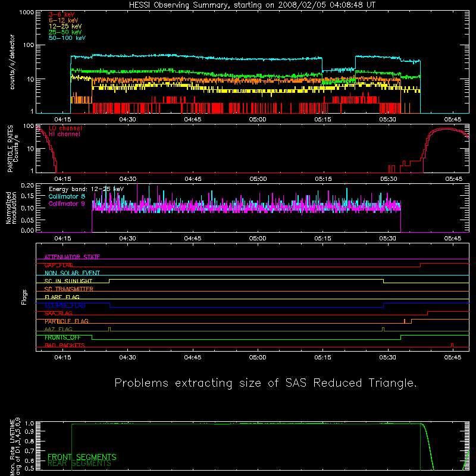This screenshot has width=476, height=476.
Task: Click the 04:15 tick under counts plot
Action: tap(62, 120)
